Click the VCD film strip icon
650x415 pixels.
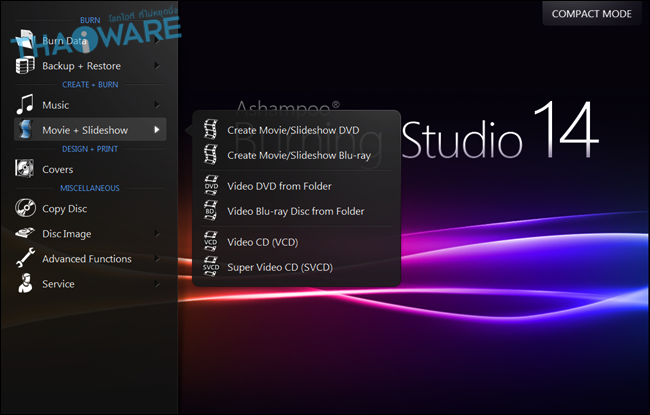click(211, 241)
